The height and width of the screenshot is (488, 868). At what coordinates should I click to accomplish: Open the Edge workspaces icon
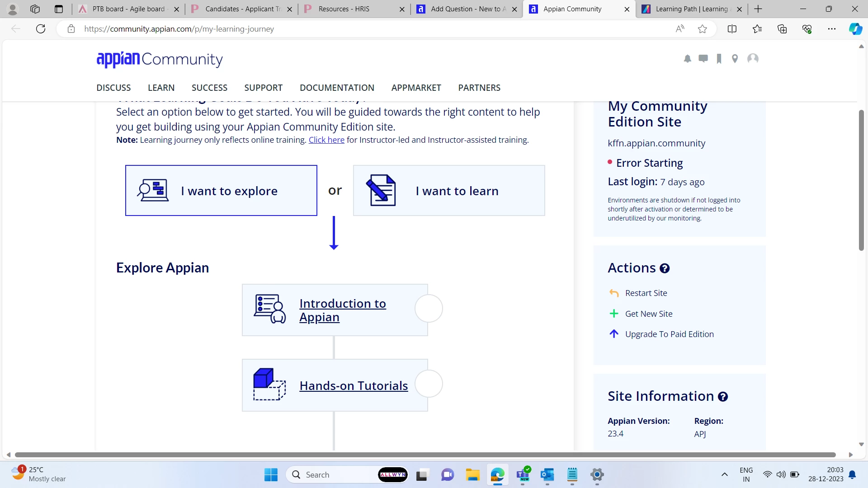click(x=35, y=9)
